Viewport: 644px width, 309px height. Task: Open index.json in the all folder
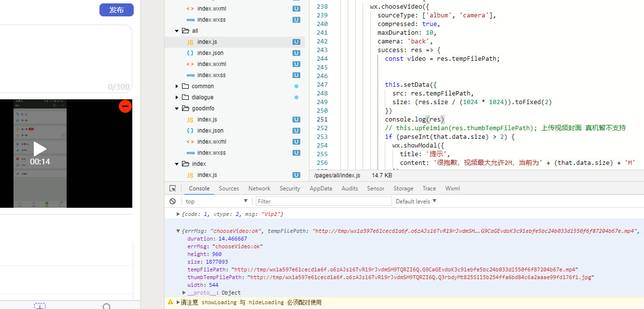210,53
